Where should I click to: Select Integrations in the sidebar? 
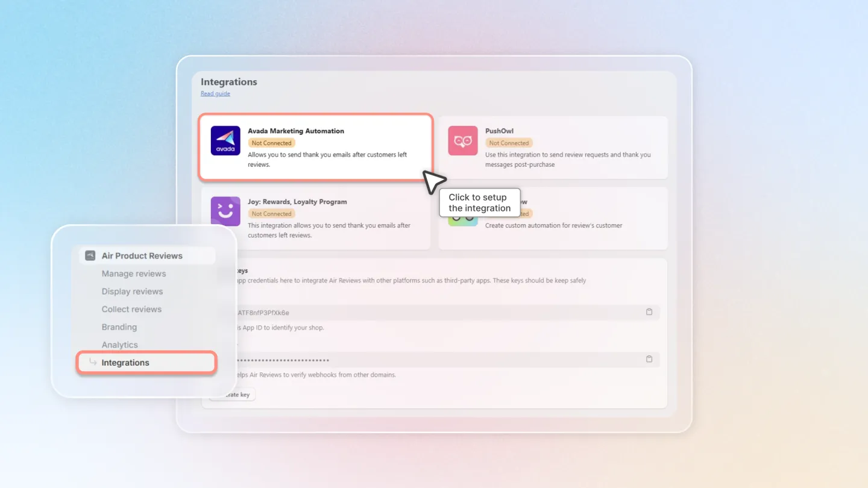(x=146, y=363)
